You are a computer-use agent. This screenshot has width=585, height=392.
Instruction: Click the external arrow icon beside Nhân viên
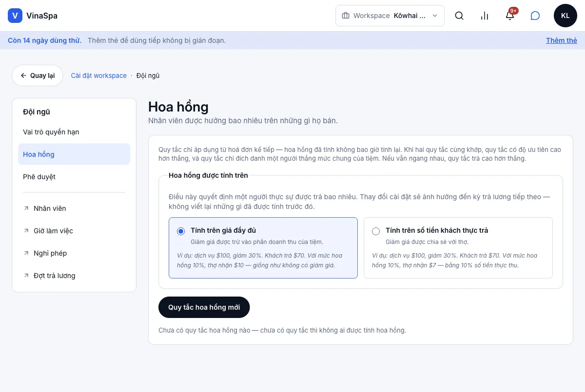tap(26, 208)
